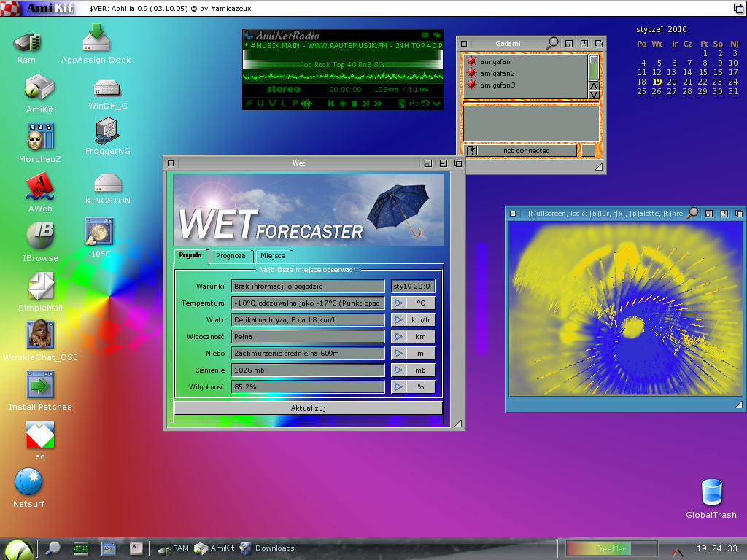Cycle the Niebo unit m selector
747x560 pixels.
413,353
